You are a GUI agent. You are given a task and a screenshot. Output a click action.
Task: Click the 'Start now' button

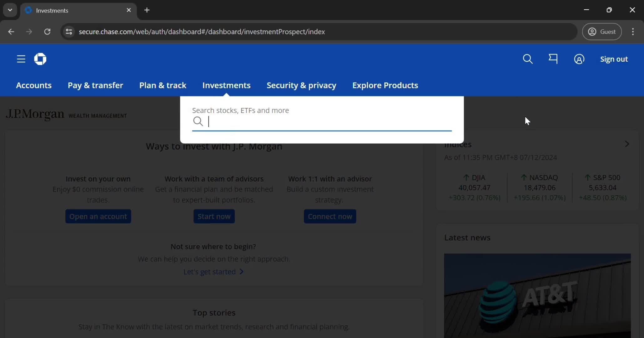pyautogui.click(x=214, y=216)
